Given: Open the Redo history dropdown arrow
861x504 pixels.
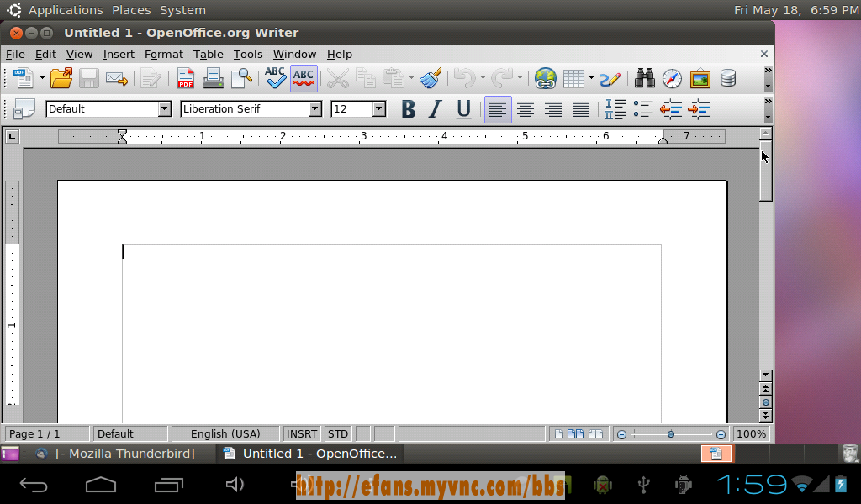Looking at the screenshot, I should click(520, 78).
